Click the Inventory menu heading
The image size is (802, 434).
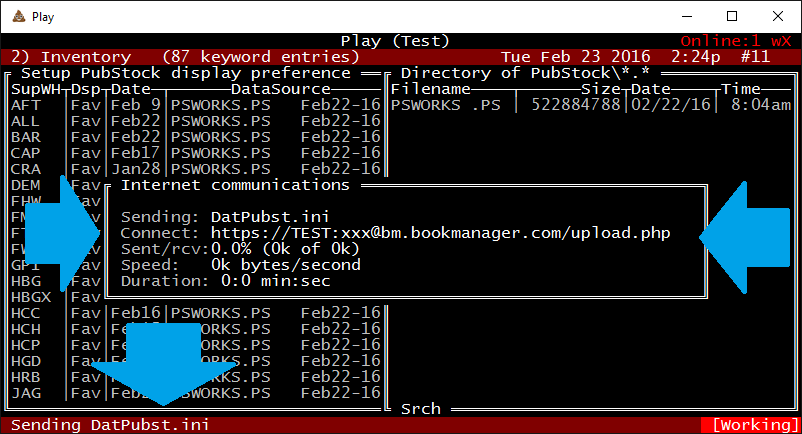point(85,57)
